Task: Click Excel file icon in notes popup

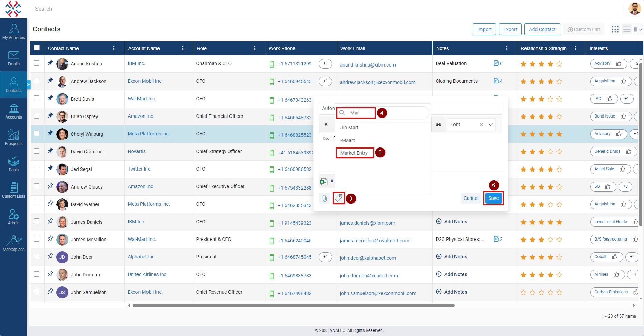Action: [324, 181]
